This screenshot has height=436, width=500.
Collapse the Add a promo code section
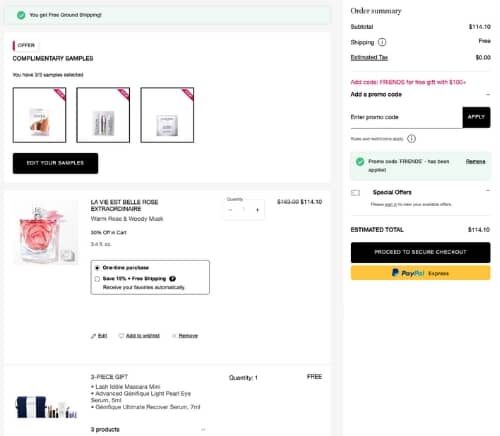tap(488, 94)
